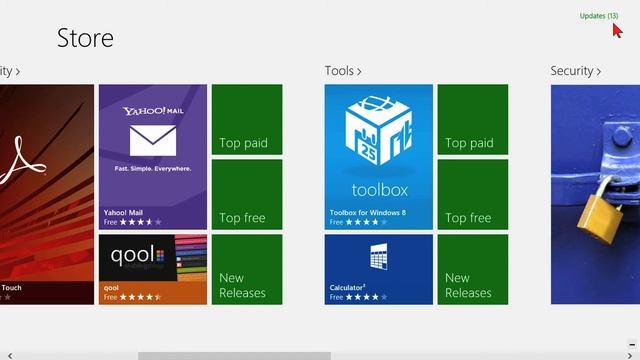Expand the Security category heading
The height and width of the screenshot is (360, 640).
[576, 71]
